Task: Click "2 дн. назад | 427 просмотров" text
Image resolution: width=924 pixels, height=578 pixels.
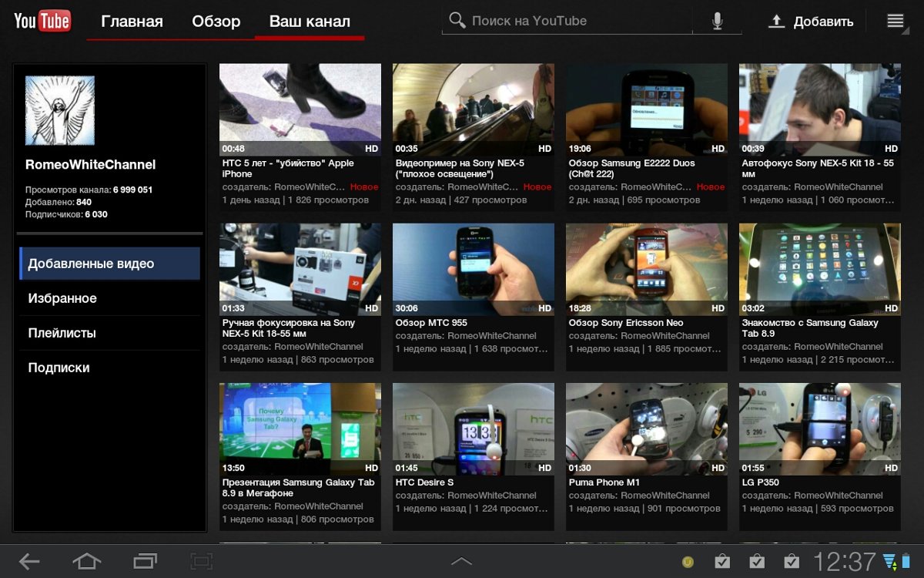Action: [461, 200]
